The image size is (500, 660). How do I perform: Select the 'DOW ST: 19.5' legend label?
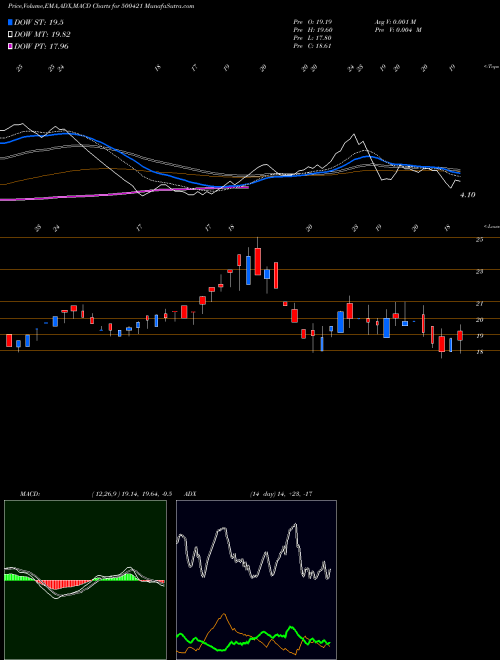(x=39, y=22)
